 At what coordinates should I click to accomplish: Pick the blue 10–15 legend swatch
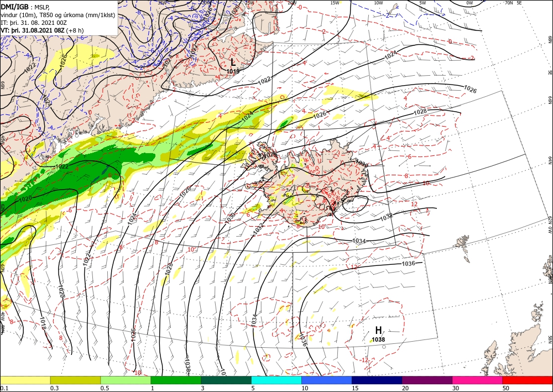point(327,380)
